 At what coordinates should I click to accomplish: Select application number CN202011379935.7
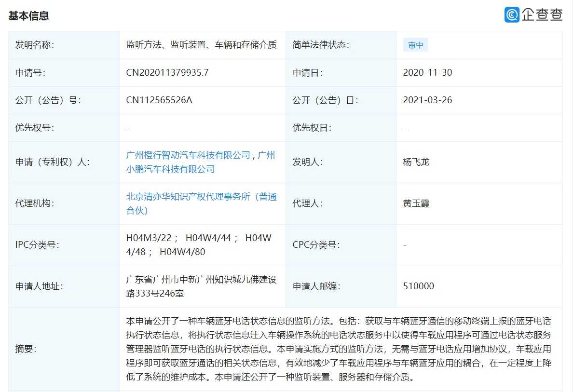167,72
